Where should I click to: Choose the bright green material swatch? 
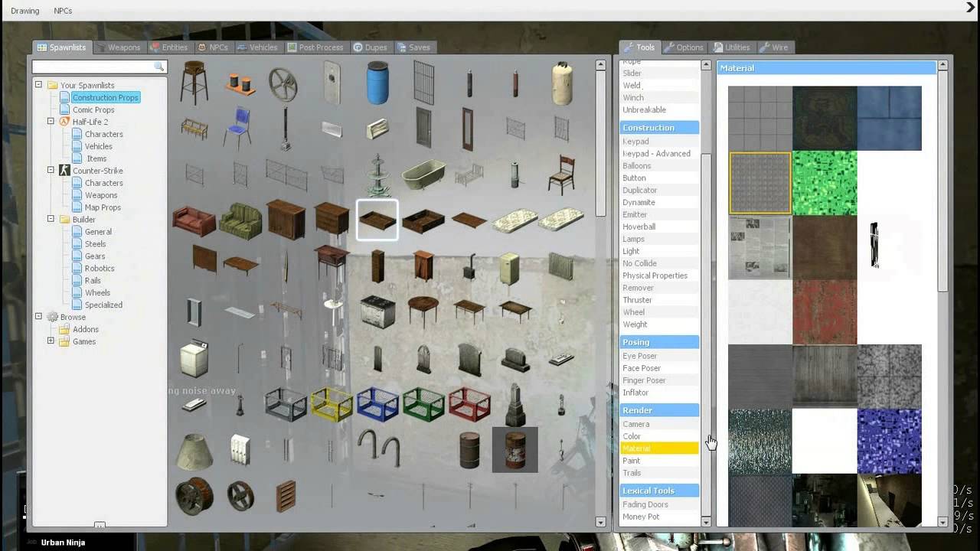(825, 183)
